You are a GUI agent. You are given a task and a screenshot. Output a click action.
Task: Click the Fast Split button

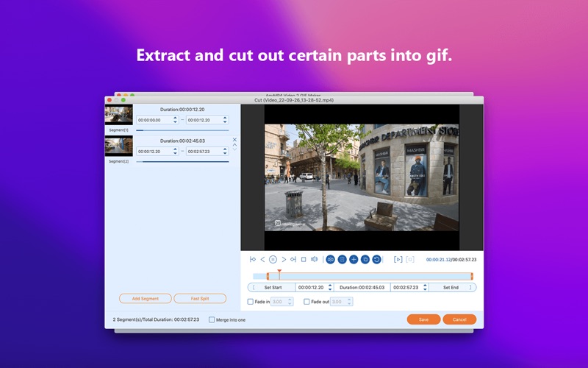coord(200,299)
